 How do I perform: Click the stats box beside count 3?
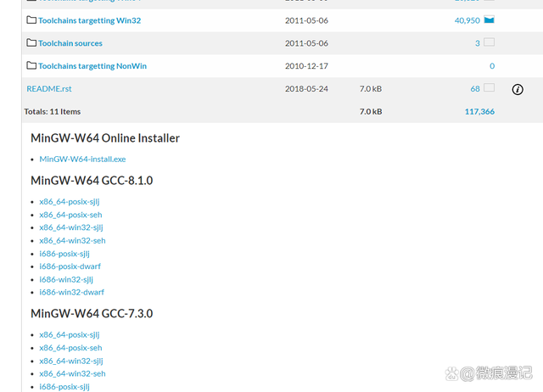click(489, 42)
